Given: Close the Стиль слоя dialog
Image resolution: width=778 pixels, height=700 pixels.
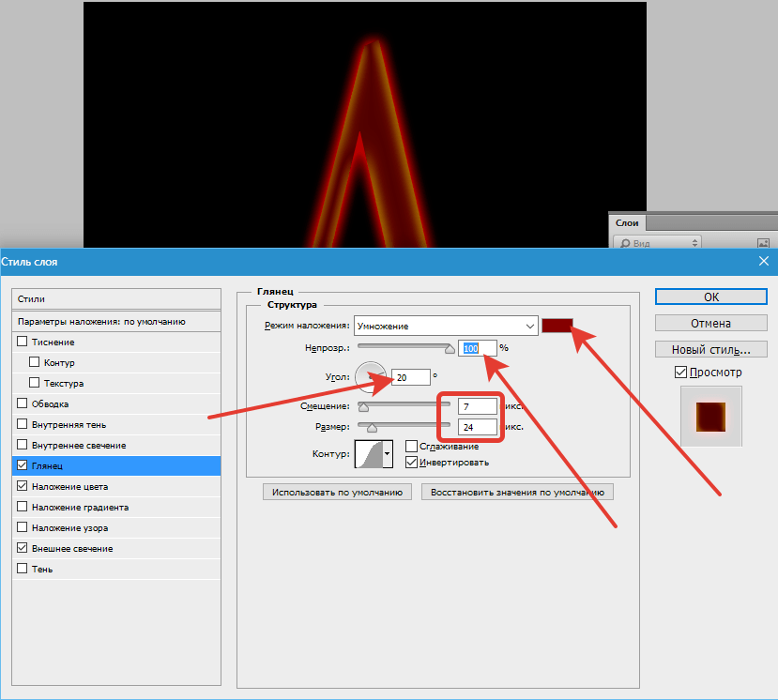Looking at the screenshot, I should tap(763, 262).
